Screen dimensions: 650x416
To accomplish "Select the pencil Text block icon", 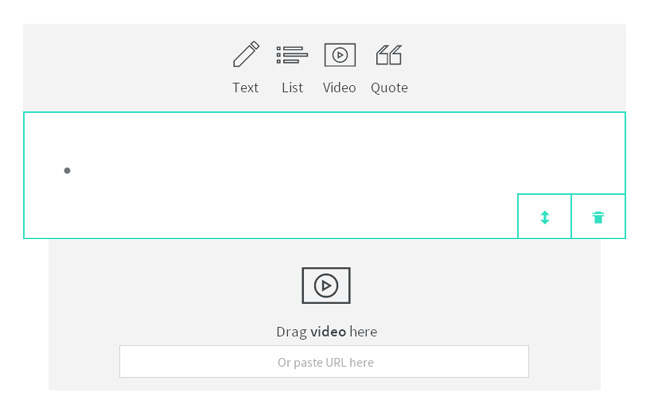I will click(x=245, y=54).
